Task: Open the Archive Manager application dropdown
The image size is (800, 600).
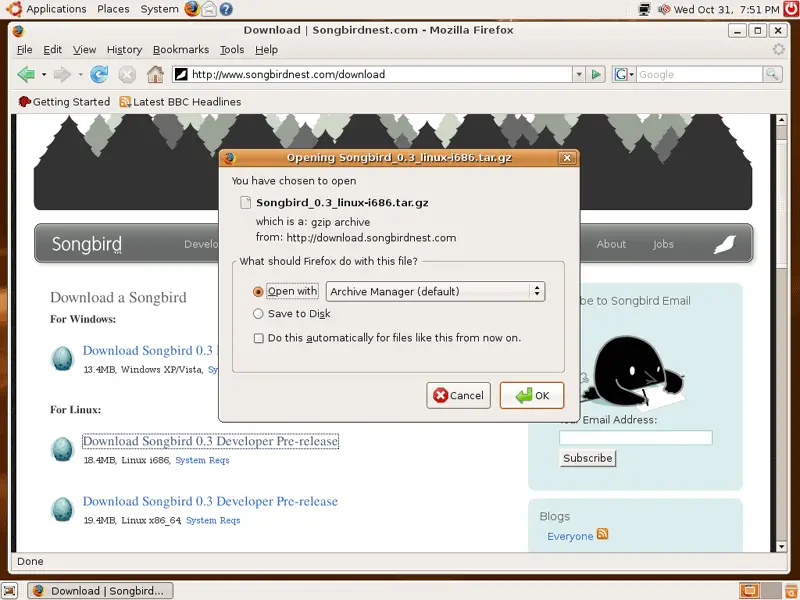Action: click(x=435, y=291)
